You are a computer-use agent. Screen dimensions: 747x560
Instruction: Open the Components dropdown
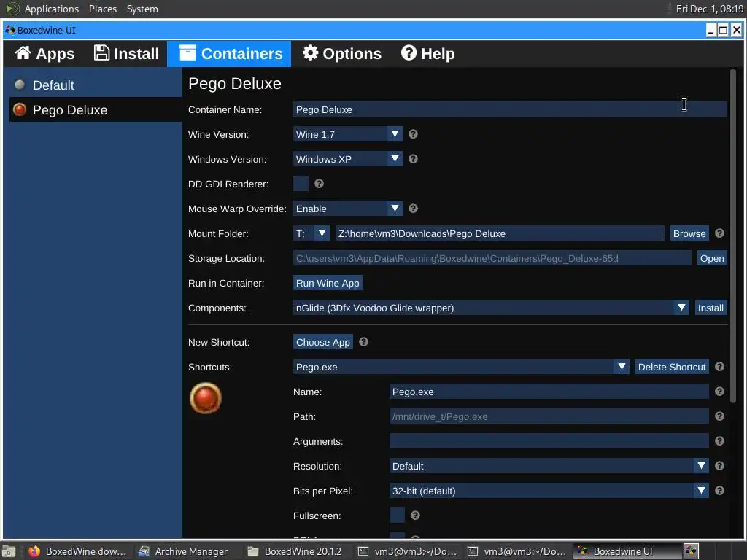pyautogui.click(x=491, y=308)
